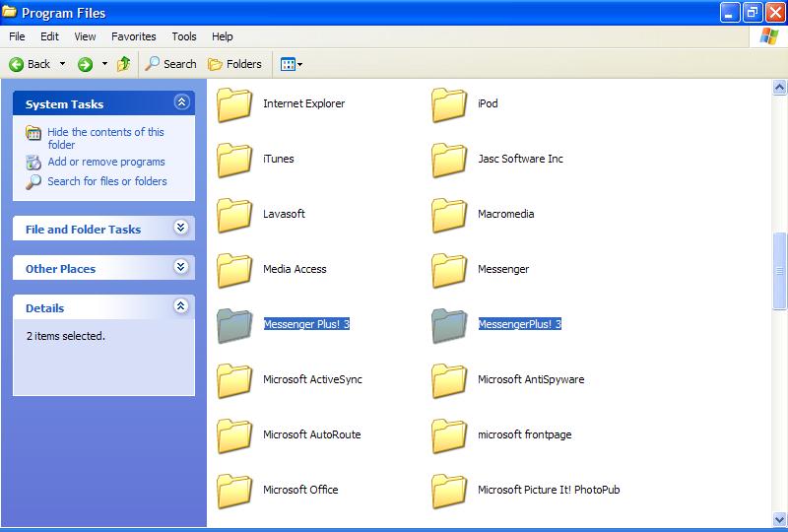The width and height of the screenshot is (788, 532).
Task: Open the Back history dropdown arrow
Action: [63, 64]
